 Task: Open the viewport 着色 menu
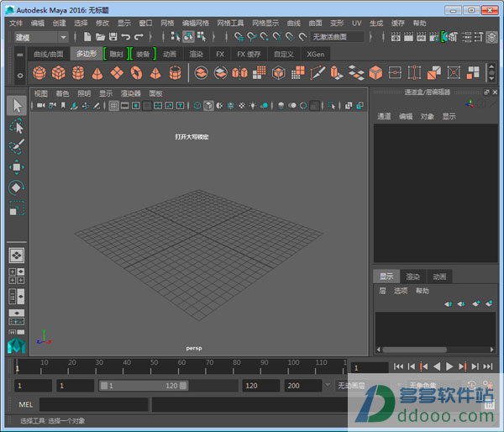(x=62, y=93)
